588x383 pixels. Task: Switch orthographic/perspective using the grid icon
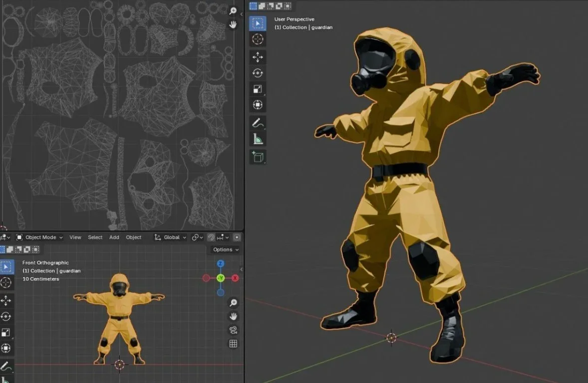click(233, 344)
